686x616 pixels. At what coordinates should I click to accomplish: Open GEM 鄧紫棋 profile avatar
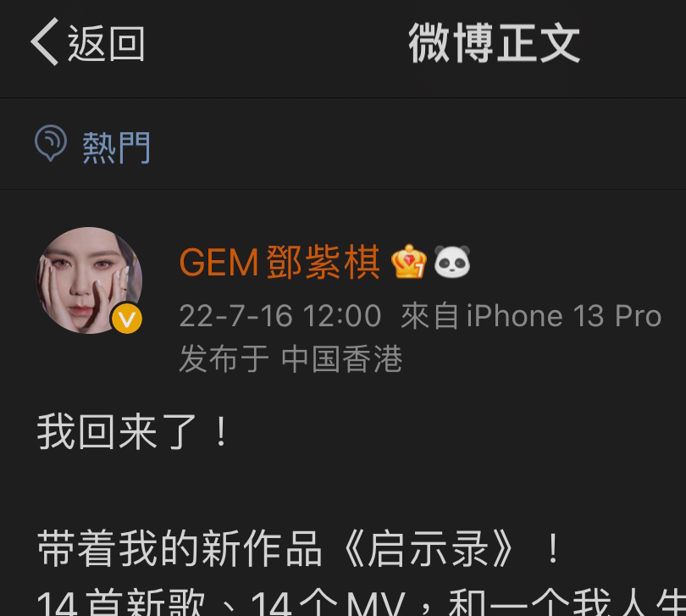click(x=89, y=280)
